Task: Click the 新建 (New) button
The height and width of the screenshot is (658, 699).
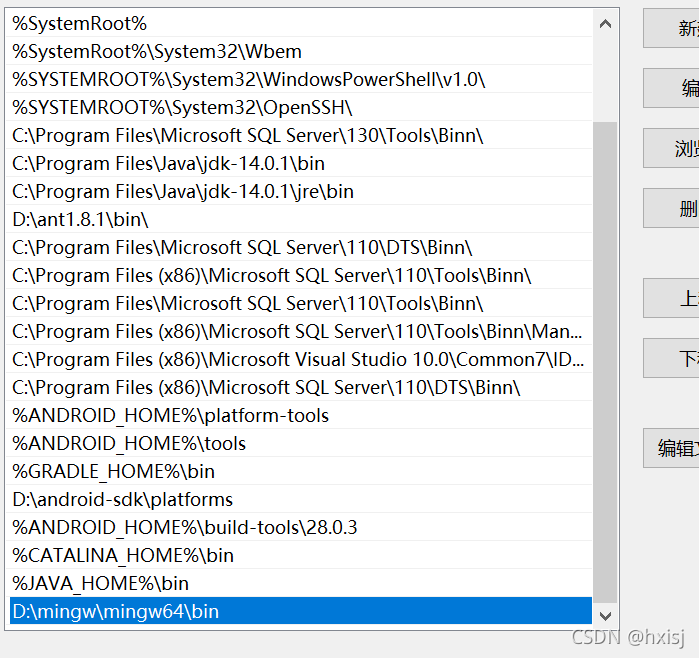Action: [671, 28]
